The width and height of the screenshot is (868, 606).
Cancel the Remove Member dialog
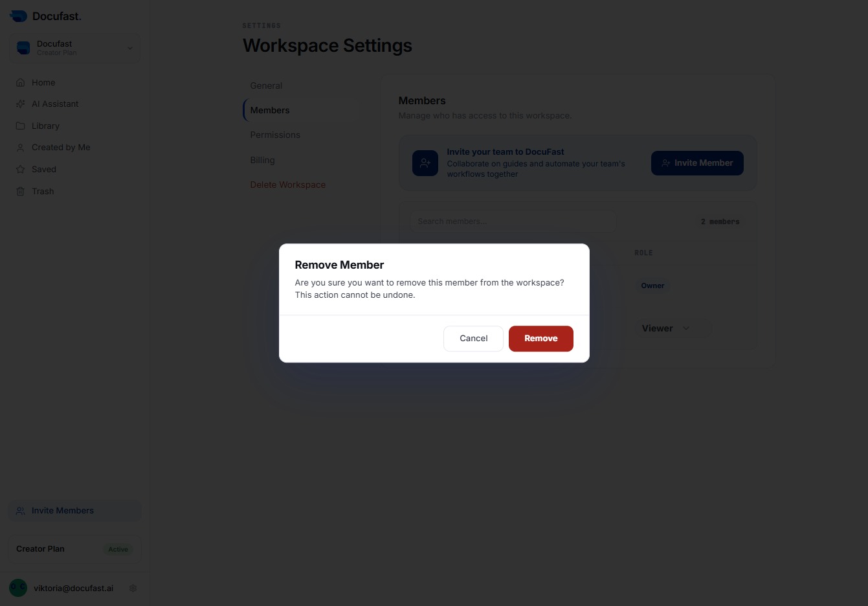pos(473,339)
